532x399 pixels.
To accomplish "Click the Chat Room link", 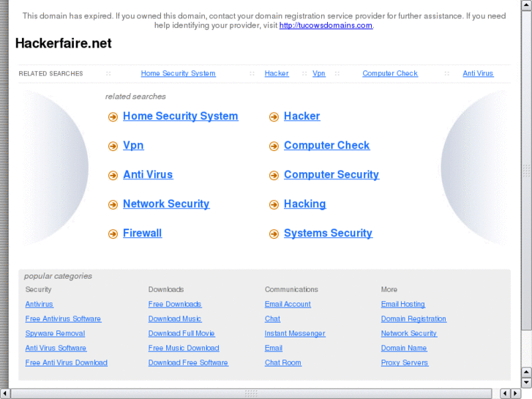I will tap(283, 363).
